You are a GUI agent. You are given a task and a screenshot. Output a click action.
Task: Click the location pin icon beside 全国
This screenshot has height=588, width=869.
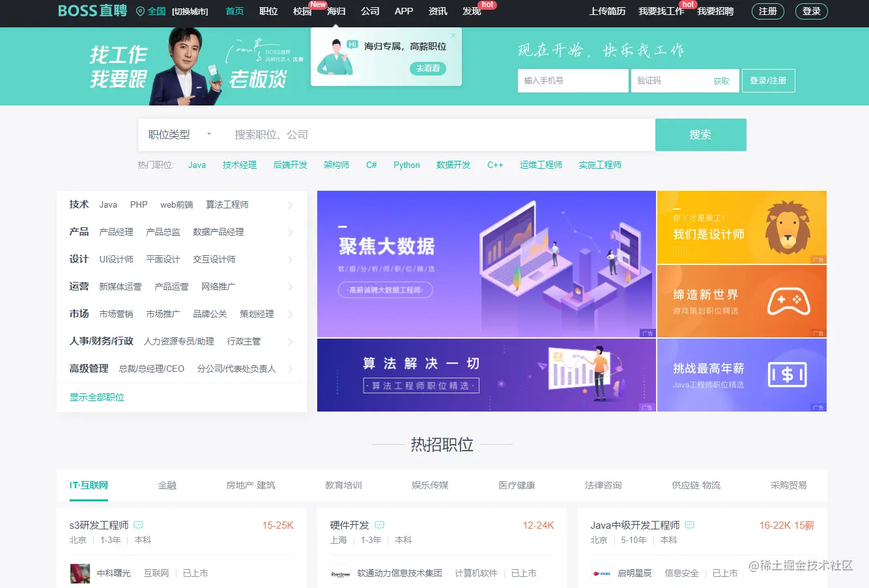pos(140,11)
